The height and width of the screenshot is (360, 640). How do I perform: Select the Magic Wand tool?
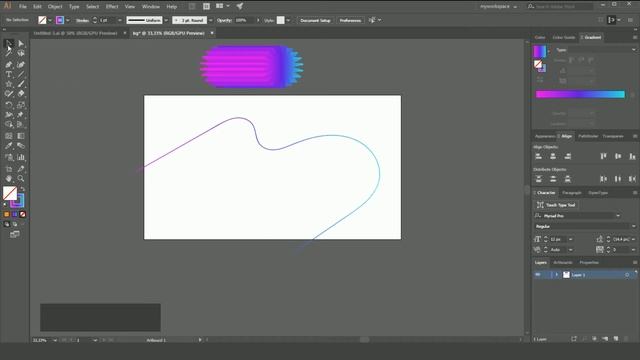coord(9,53)
